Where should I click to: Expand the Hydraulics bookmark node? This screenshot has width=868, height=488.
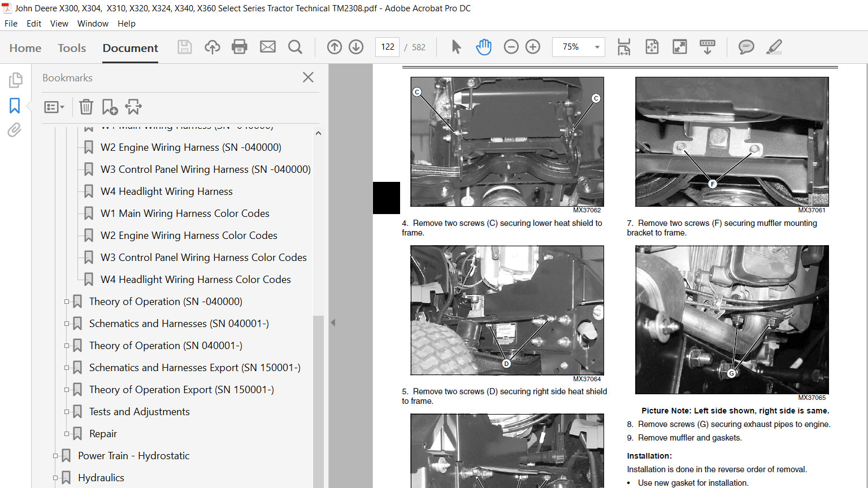click(x=55, y=478)
